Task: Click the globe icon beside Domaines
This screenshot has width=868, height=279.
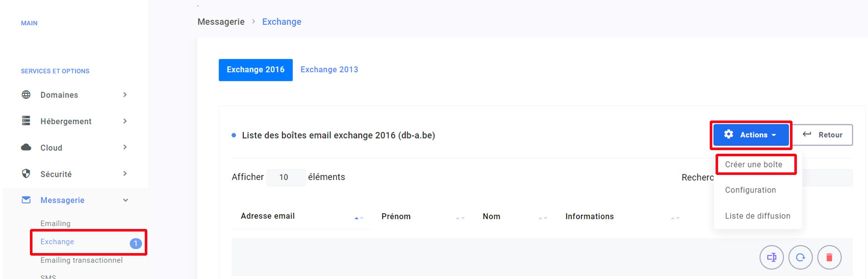Action: pos(26,95)
